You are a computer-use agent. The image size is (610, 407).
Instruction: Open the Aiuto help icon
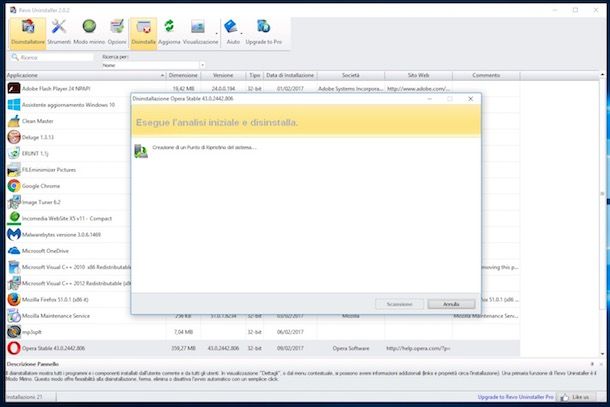pyautogui.click(x=231, y=27)
